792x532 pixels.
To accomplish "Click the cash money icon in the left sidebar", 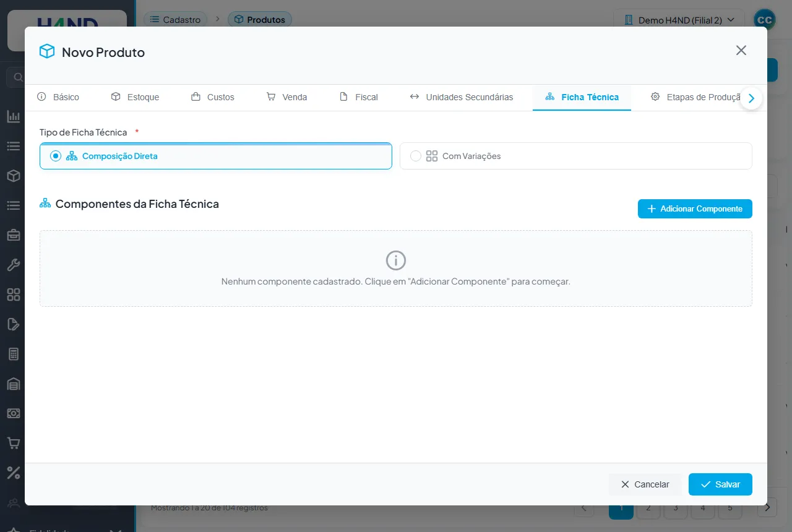I will click(13, 413).
